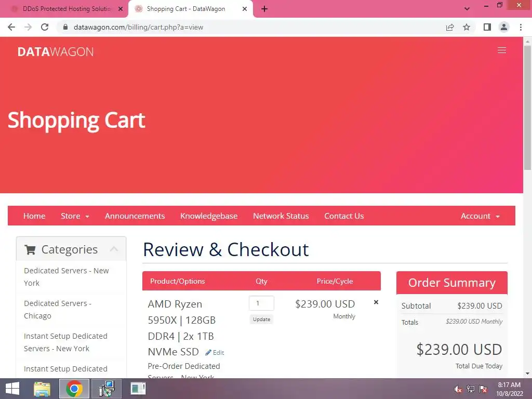Screen dimensions: 532x399
Task: Open the hamburger menu icon in header
Action: click(501, 50)
